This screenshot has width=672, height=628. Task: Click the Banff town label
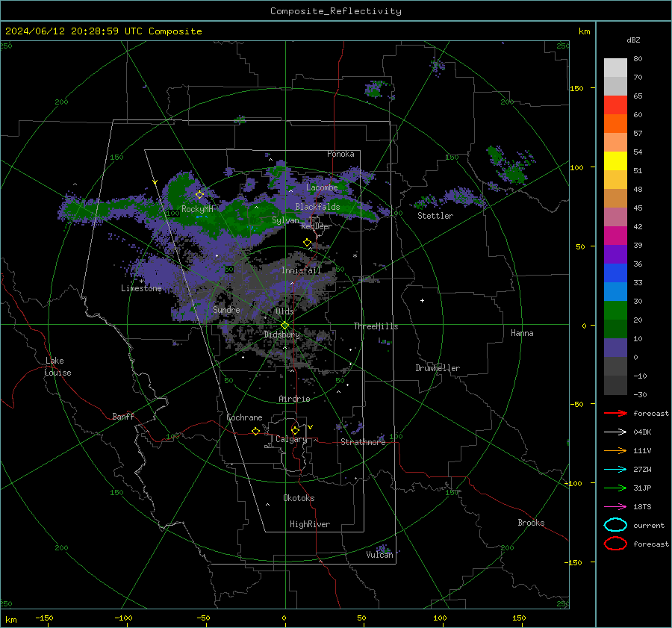coord(123,416)
